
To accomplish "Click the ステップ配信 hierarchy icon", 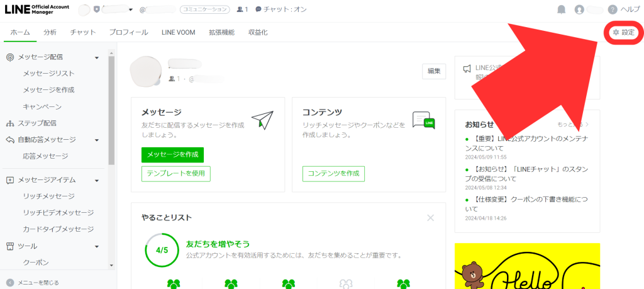I will click(x=10, y=123).
